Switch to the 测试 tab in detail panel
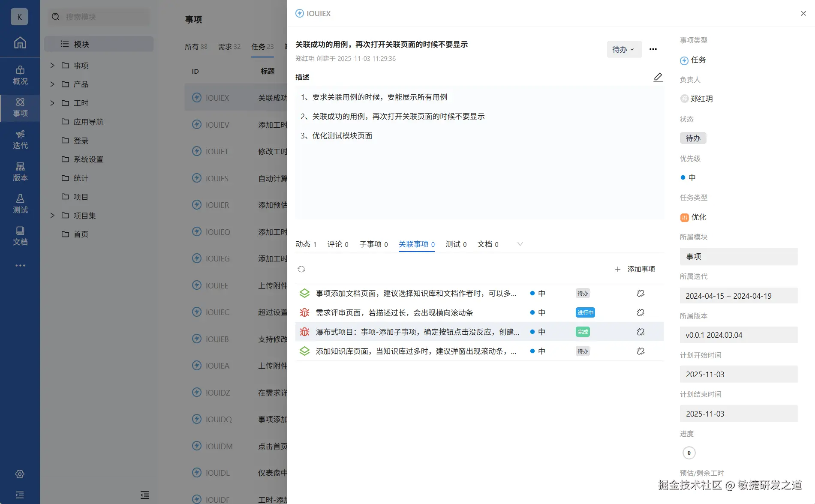This screenshot has width=815, height=504. (x=456, y=244)
